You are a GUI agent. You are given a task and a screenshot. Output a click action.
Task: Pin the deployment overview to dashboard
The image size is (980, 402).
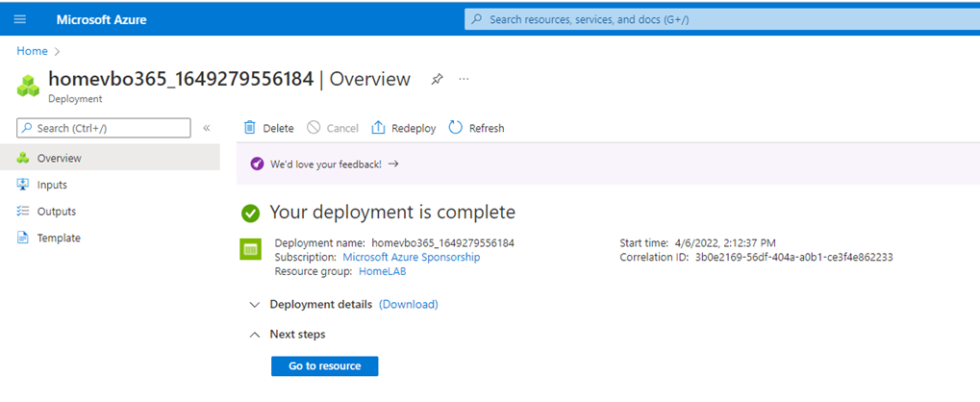(x=437, y=79)
